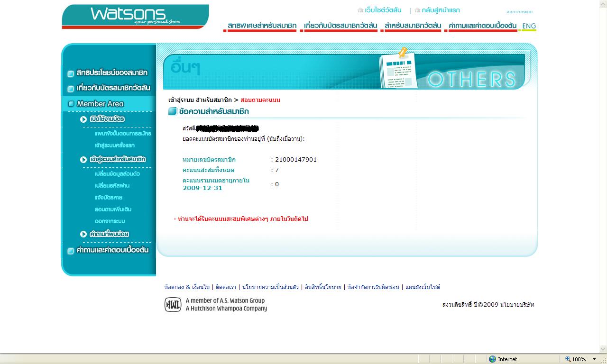Open sidebar เกี่ยวกับบัตรสมาชิกวัตสัน section
This screenshot has height=364, width=607.
(113, 88)
